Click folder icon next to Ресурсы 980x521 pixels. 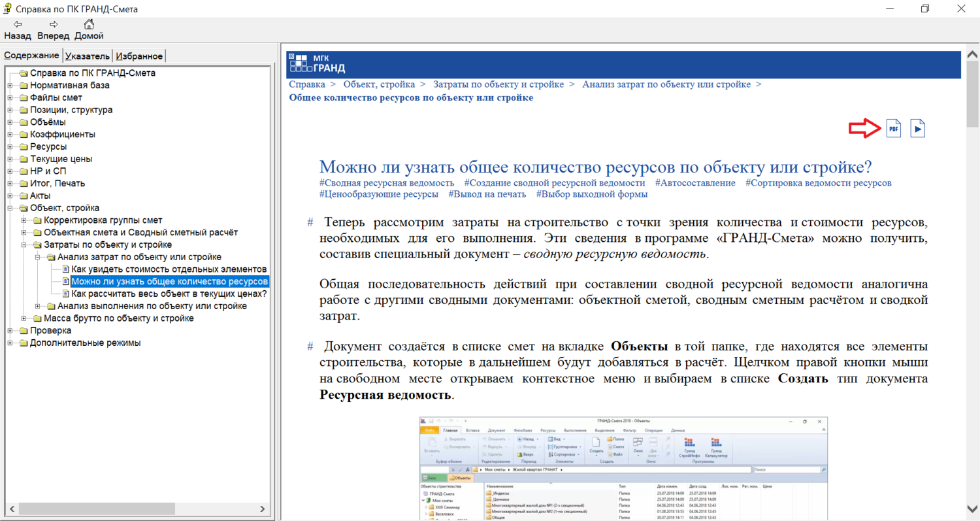click(x=23, y=147)
